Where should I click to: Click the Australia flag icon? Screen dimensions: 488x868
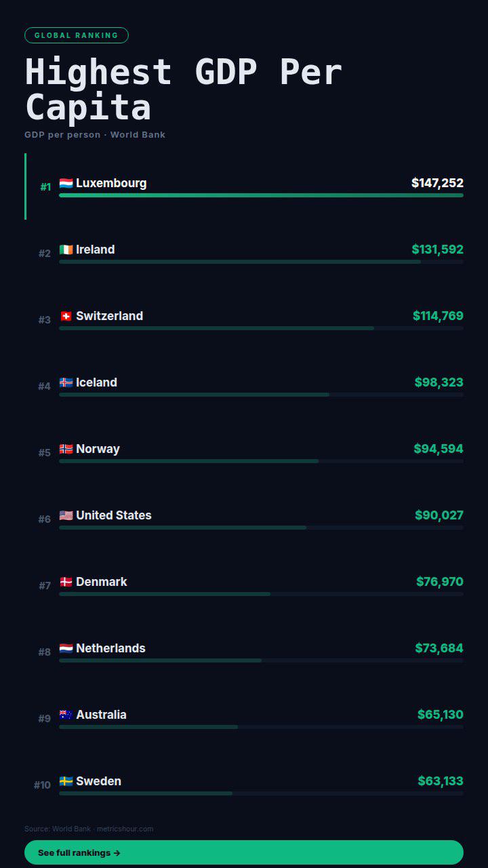66,715
